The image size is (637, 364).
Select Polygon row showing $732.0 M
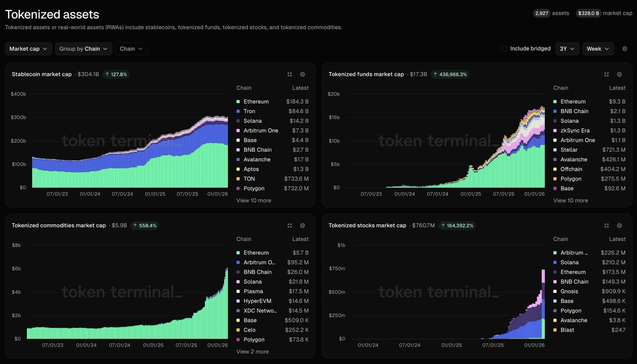coord(272,188)
